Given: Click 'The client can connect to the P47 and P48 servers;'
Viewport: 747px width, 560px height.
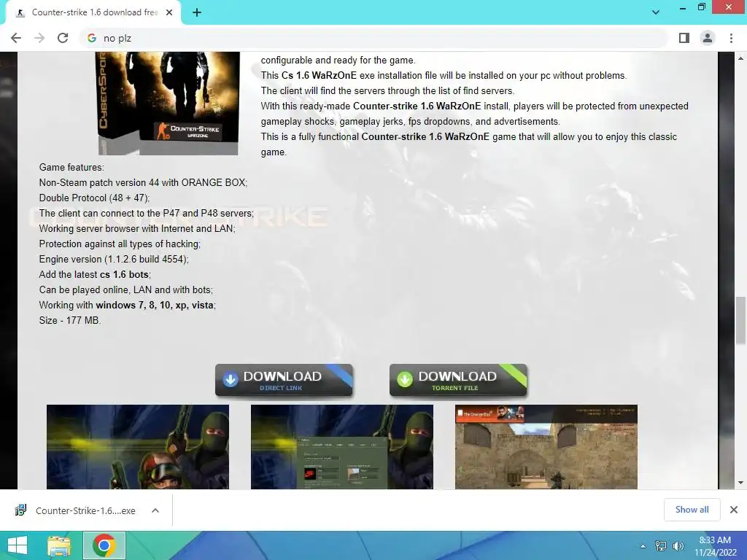Looking at the screenshot, I should (146, 214).
